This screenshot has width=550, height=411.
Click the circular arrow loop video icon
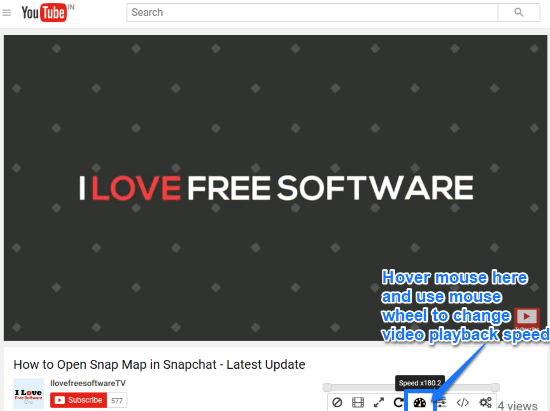[398, 402]
